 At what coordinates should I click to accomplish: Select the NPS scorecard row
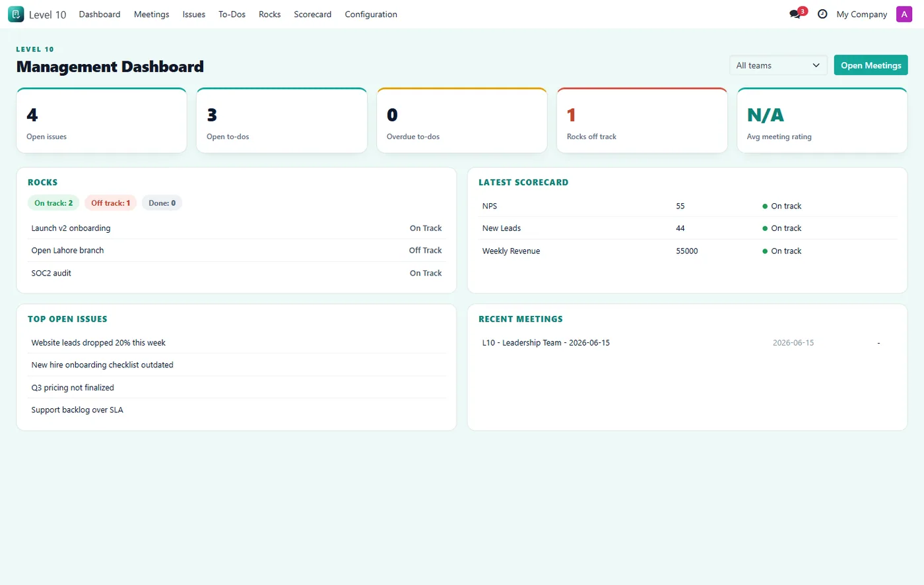point(688,206)
